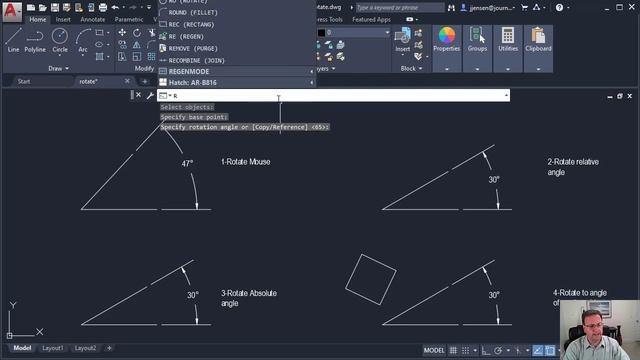Click the Autodesk App Store cart icon

(524, 7)
